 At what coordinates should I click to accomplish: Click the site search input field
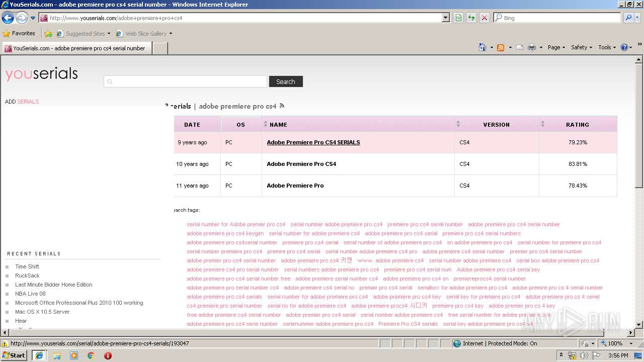pyautogui.click(x=185, y=81)
